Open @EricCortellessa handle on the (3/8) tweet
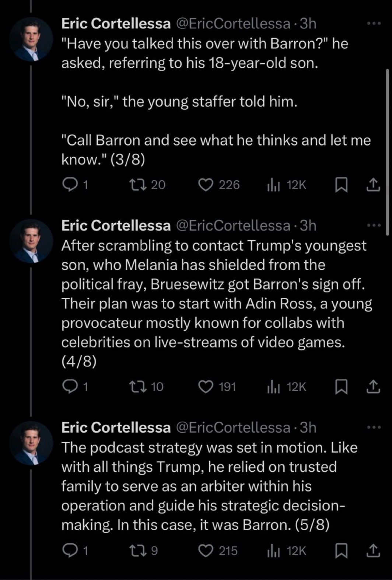The image size is (392, 580). (x=234, y=24)
